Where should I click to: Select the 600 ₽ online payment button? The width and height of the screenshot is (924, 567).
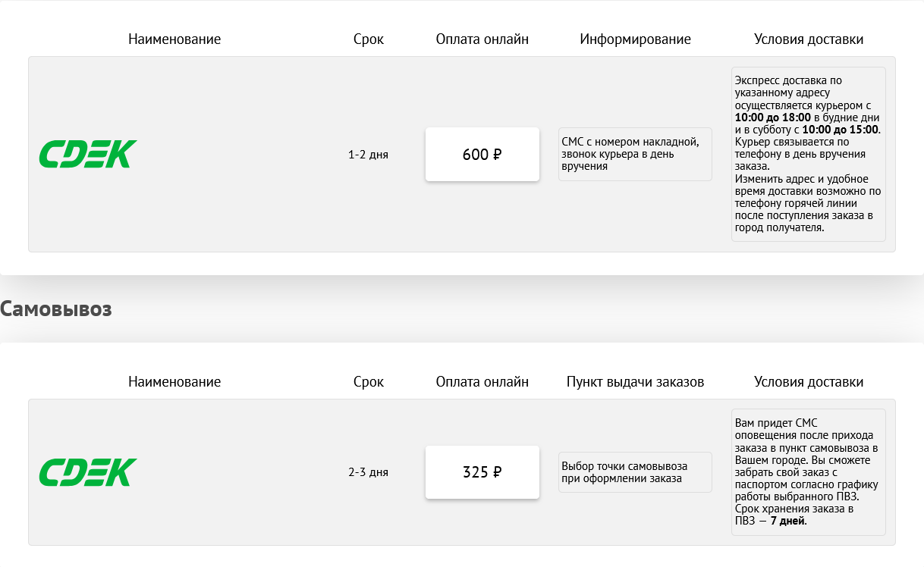click(482, 155)
